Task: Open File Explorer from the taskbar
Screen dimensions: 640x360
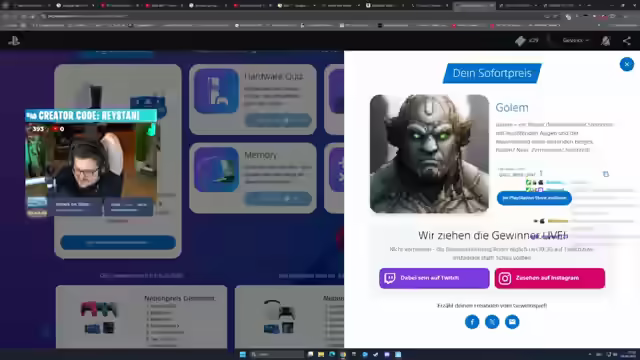Action: (x=321, y=354)
